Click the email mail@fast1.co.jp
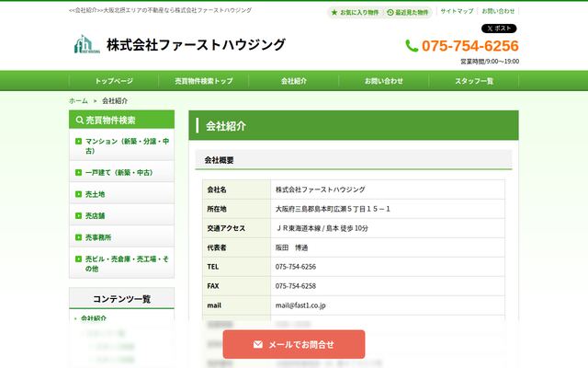Viewport: 588px width, 368px height. tap(300, 305)
